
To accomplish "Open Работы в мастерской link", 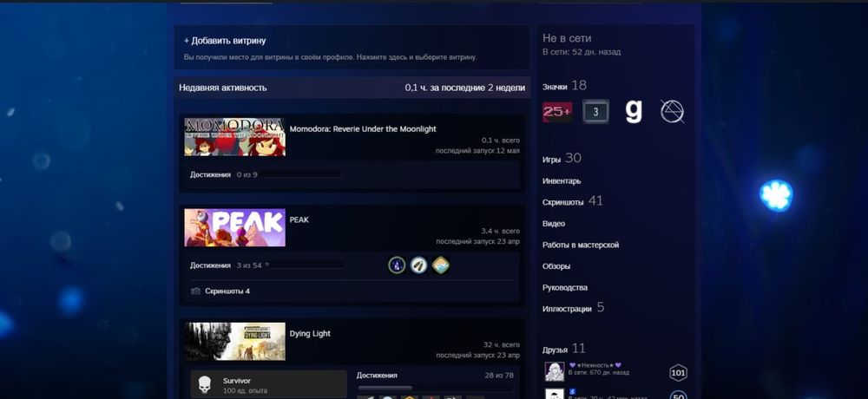I will tap(581, 245).
